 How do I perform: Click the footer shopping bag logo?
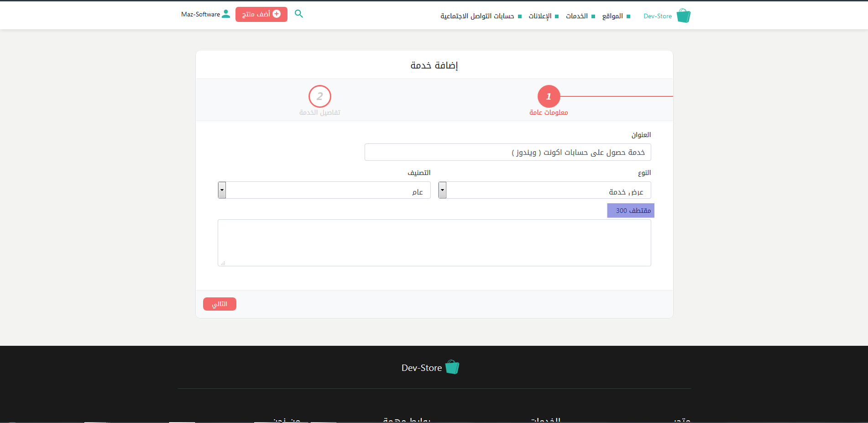click(452, 367)
